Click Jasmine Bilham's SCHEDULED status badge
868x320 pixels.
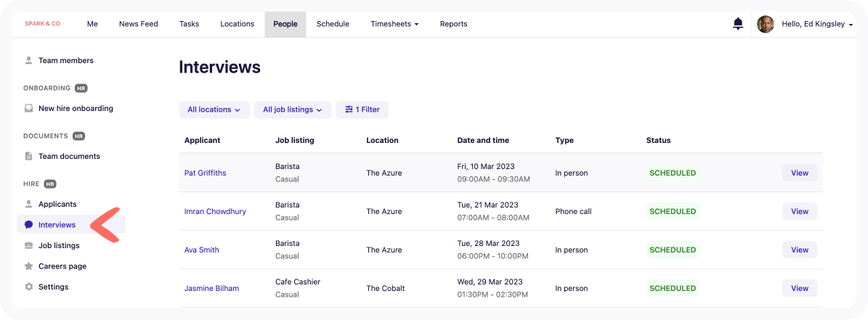click(x=673, y=288)
